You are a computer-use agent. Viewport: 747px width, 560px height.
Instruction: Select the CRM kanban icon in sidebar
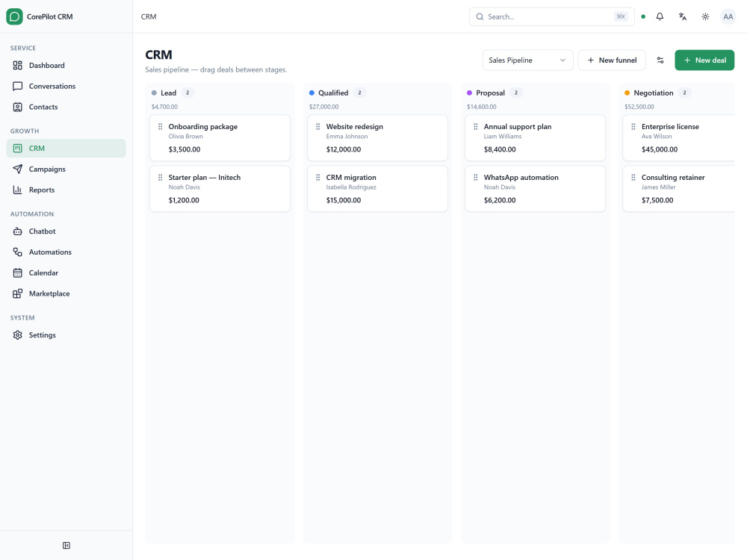(18, 148)
